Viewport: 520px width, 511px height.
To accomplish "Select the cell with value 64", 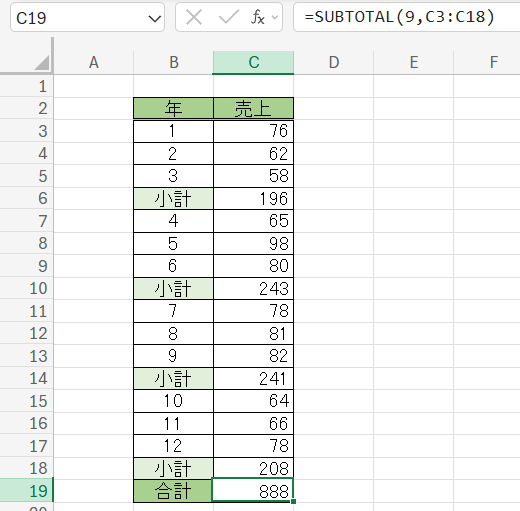I will coord(253,401).
